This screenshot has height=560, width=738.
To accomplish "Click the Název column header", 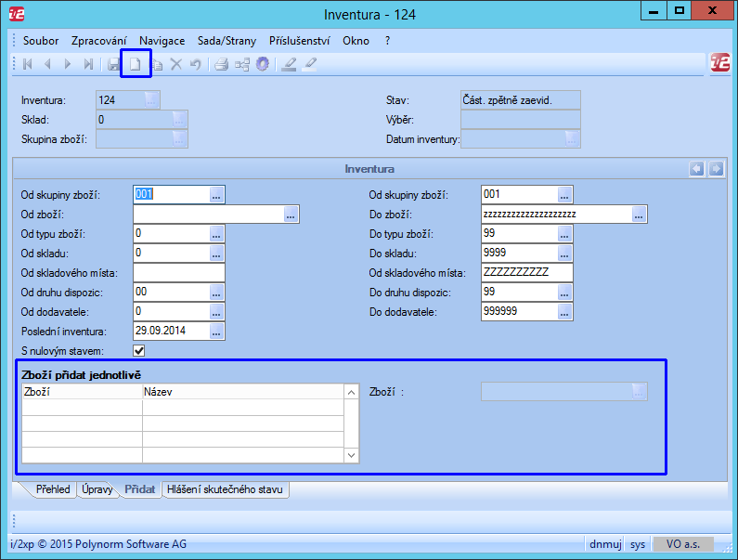I will [x=243, y=392].
